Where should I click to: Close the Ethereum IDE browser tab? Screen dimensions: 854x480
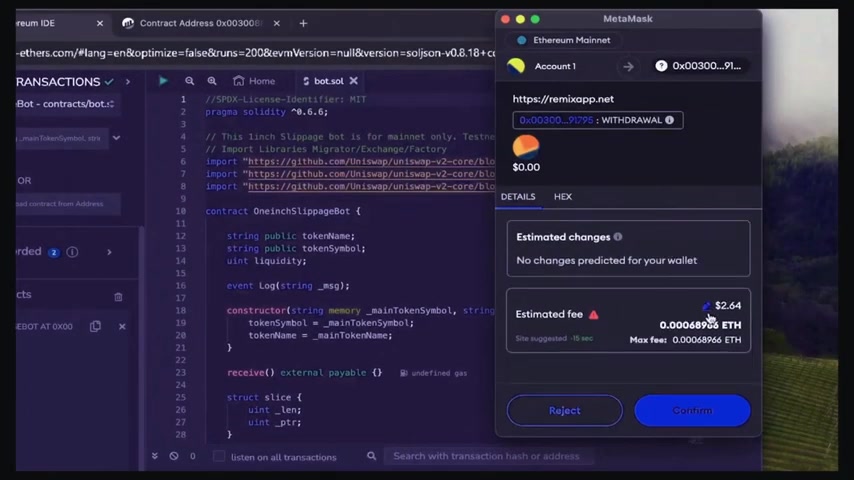(100, 23)
